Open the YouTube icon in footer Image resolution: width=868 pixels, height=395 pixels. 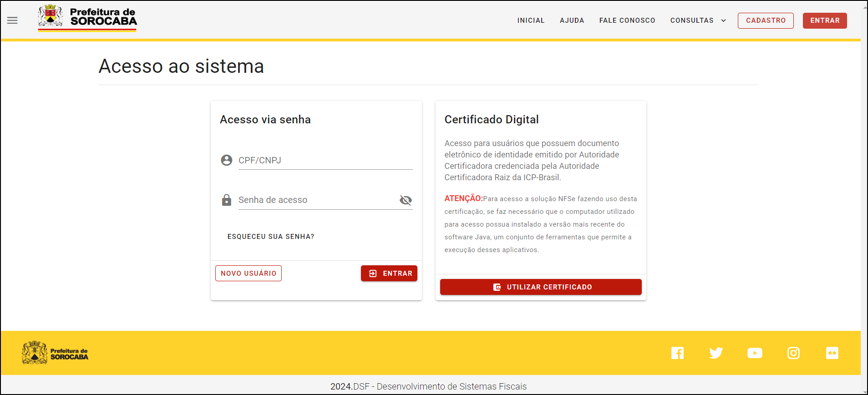point(755,353)
